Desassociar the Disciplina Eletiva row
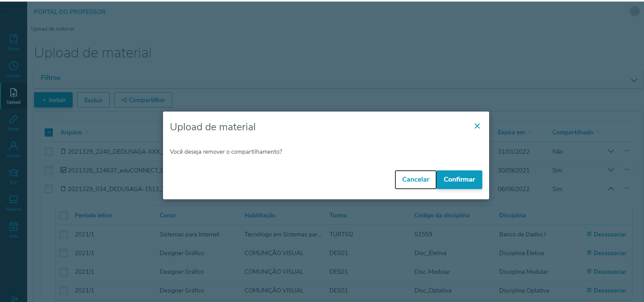 (x=607, y=253)
